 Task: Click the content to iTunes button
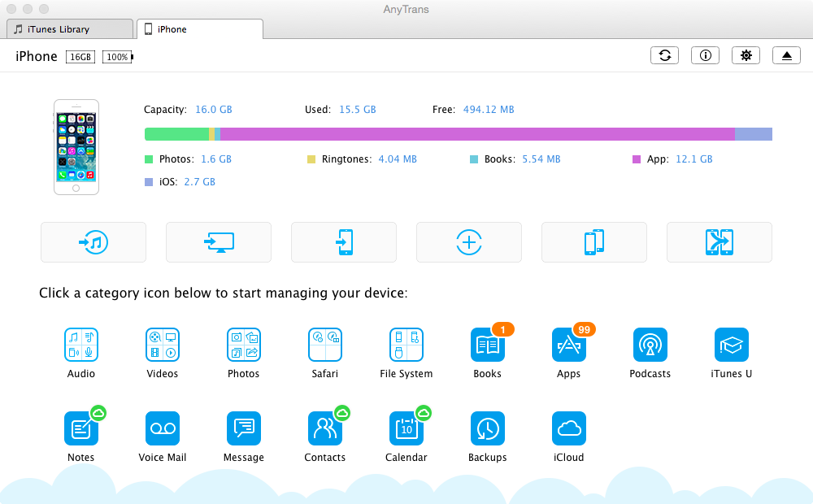[x=93, y=242]
